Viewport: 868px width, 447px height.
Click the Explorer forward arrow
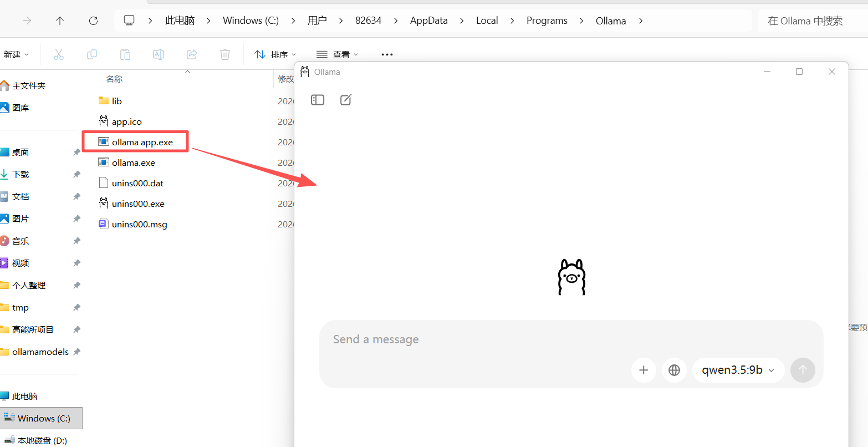27,21
